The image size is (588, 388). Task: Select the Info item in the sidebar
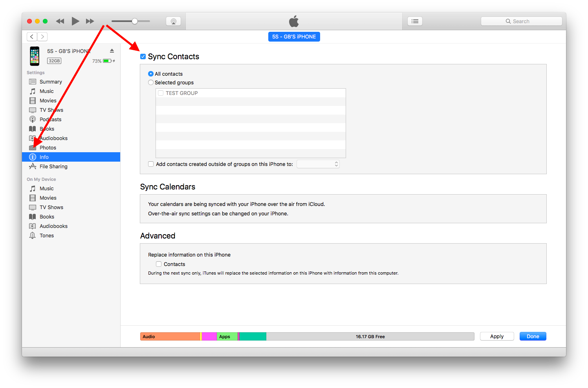coord(71,157)
